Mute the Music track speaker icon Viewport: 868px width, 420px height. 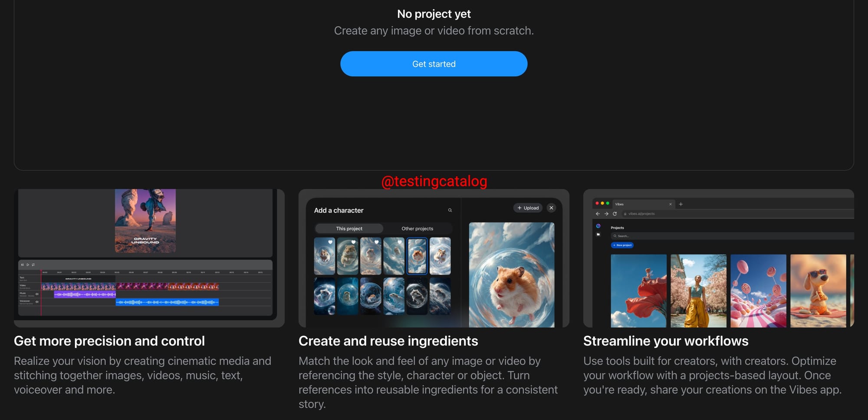[x=37, y=294]
